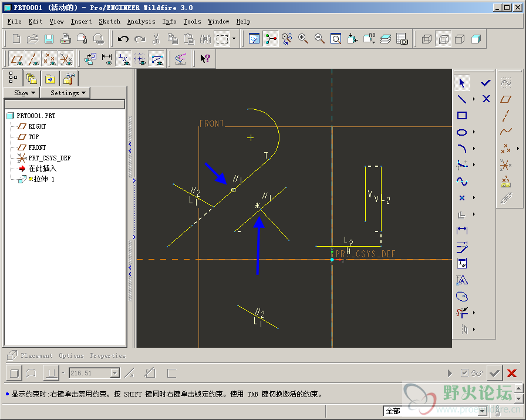Toggle sketch constraints display
Screen dimensions: 526x420
click(x=123, y=59)
